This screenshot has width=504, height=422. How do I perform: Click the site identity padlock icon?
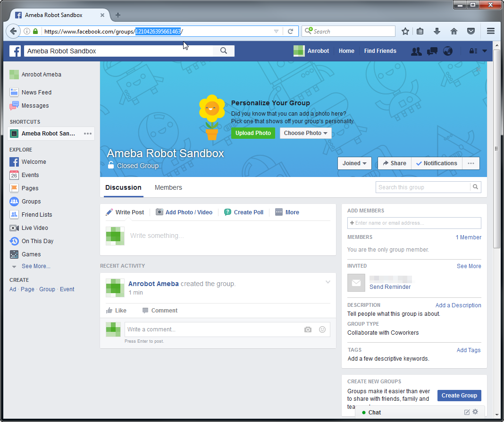35,31
